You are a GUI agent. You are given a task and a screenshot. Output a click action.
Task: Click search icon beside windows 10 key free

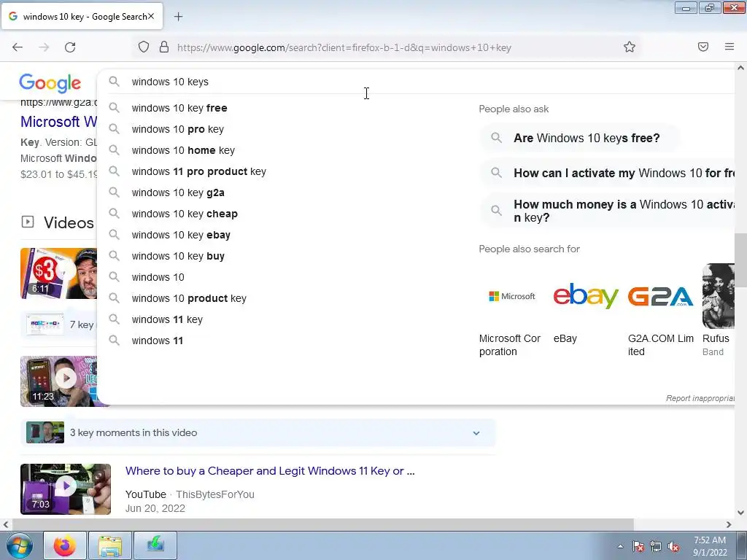114,108
